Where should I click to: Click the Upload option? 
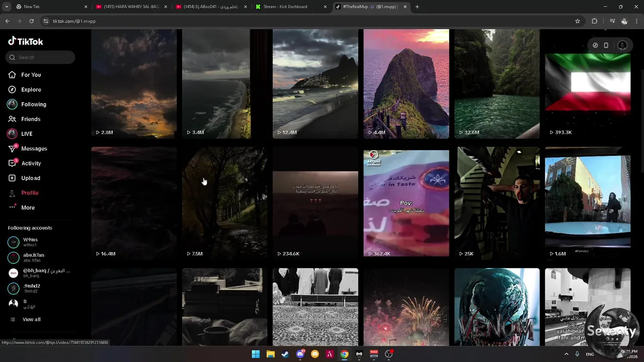(30, 178)
